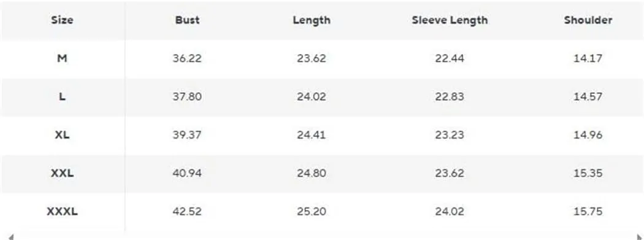Click the shoulder value 15.35

588,173
